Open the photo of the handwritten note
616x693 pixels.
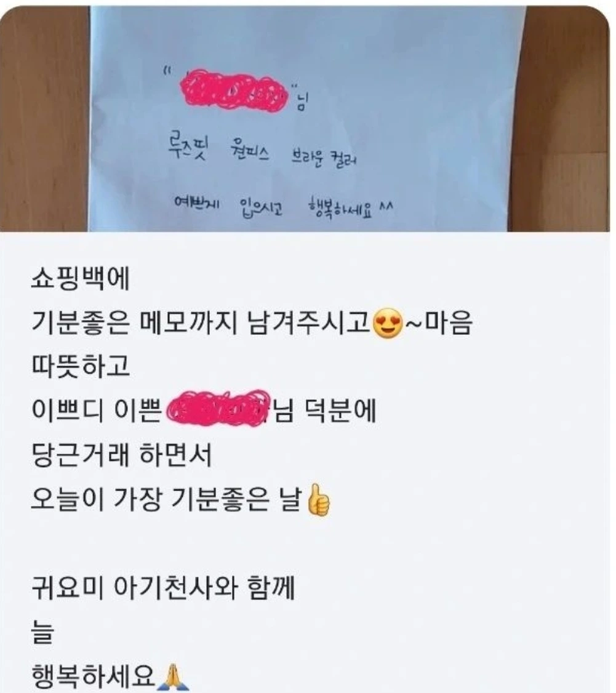click(x=305, y=118)
